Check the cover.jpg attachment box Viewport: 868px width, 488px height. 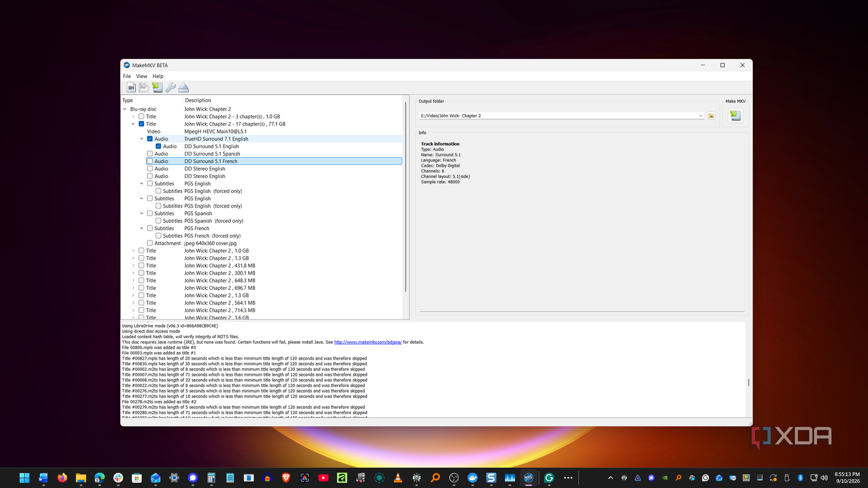click(150, 243)
